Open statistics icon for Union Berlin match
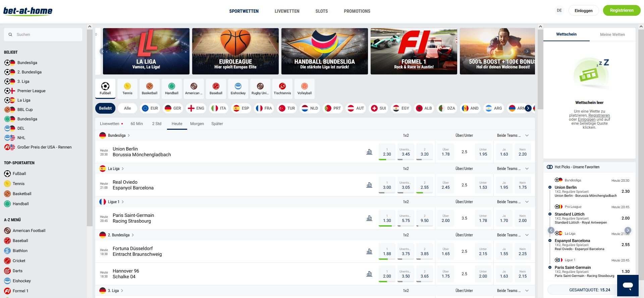 click(x=369, y=152)
